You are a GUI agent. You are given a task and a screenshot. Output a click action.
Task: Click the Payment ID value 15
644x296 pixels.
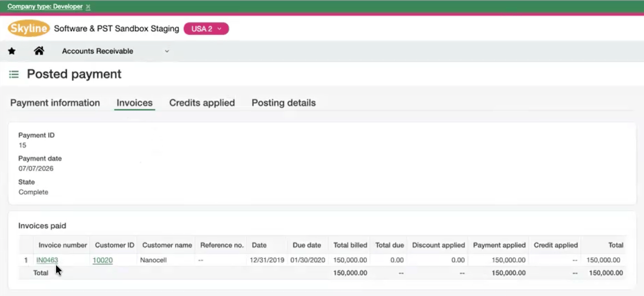pos(22,145)
